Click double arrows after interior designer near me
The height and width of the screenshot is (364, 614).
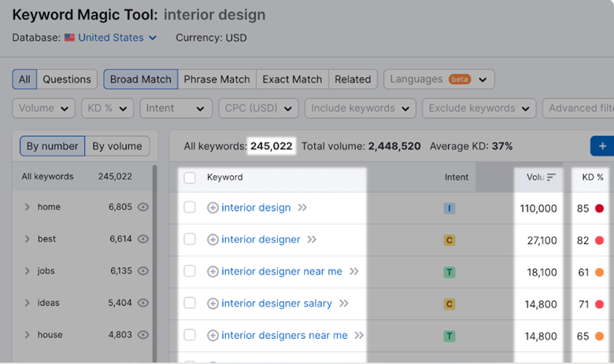point(354,272)
